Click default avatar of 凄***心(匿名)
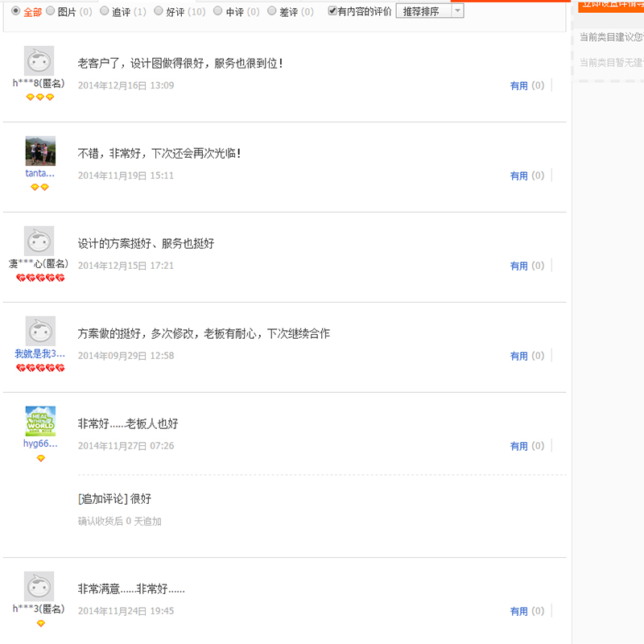Viewport: 644px width, 644px height. click(39, 241)
